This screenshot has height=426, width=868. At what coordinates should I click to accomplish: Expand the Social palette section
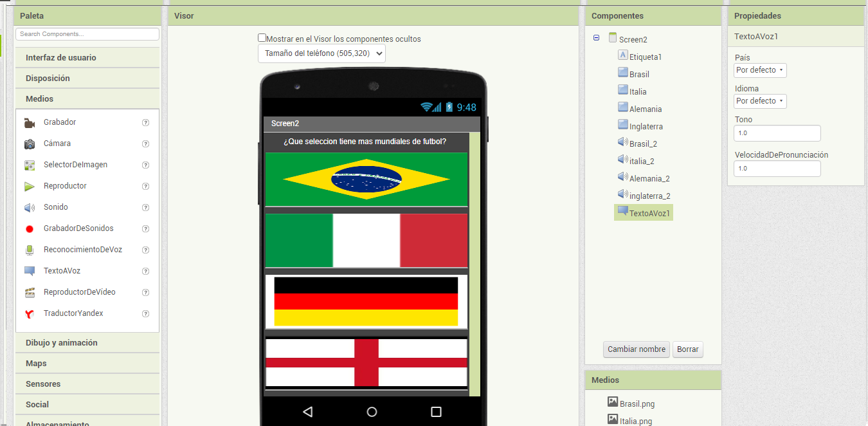[x=87, y=404]
